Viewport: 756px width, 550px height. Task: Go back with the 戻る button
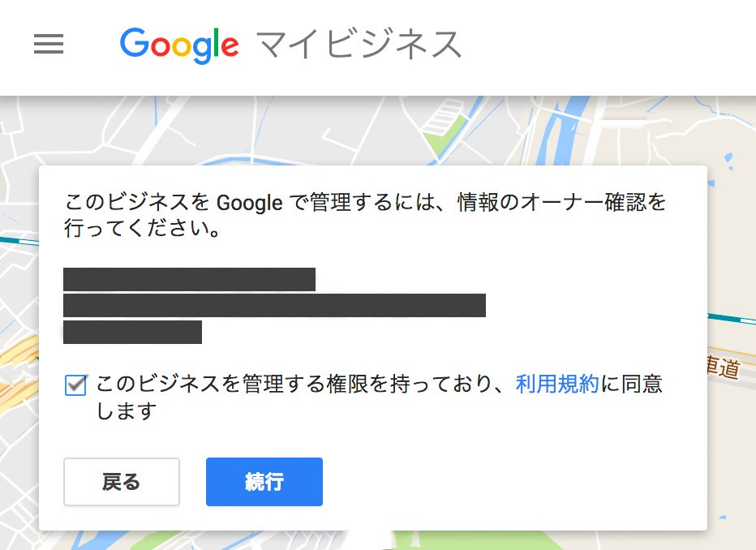122,482
